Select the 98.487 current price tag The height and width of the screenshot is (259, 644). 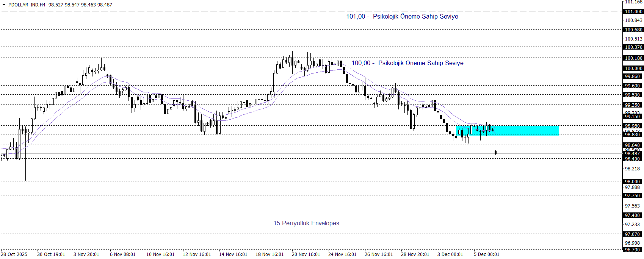tap(633, 154)
